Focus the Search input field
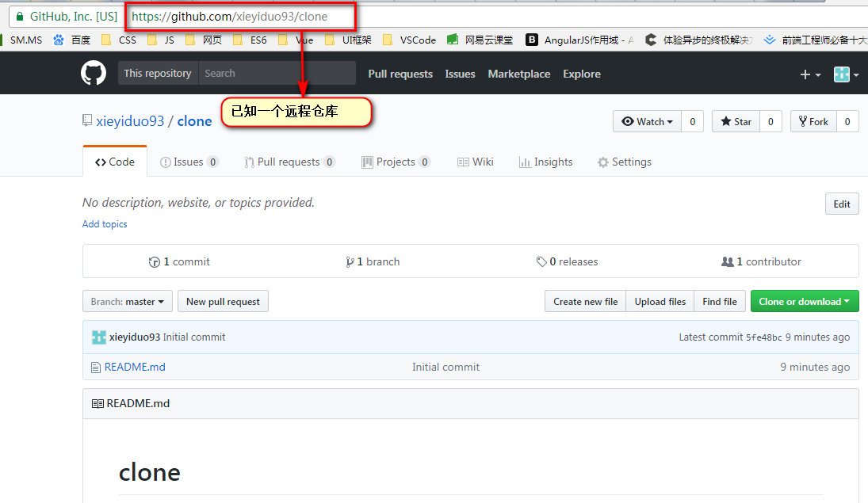This screenshot has height=503, width=868. pos(277,73)
